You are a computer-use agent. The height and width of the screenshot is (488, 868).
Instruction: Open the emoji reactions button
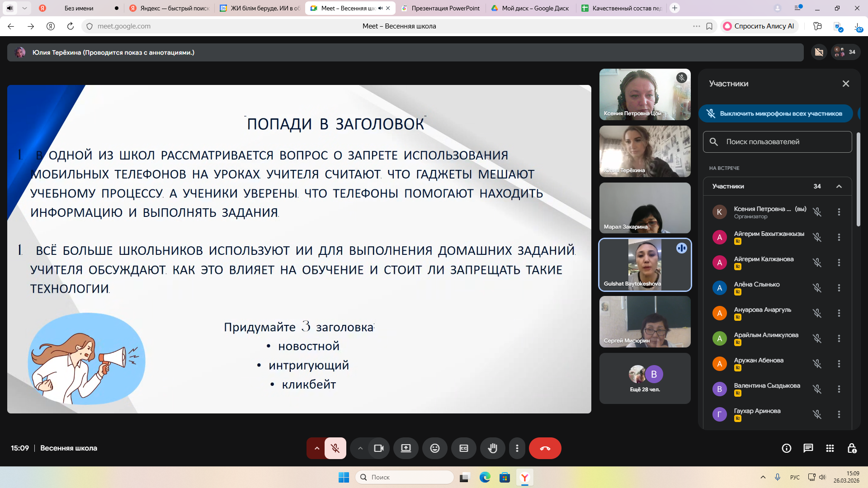(x=434, y=448)
